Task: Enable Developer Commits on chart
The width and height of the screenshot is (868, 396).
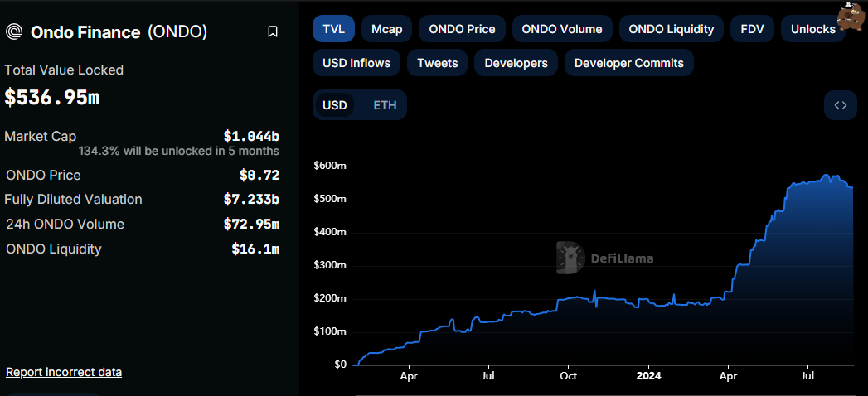Action: click(629, 63)
